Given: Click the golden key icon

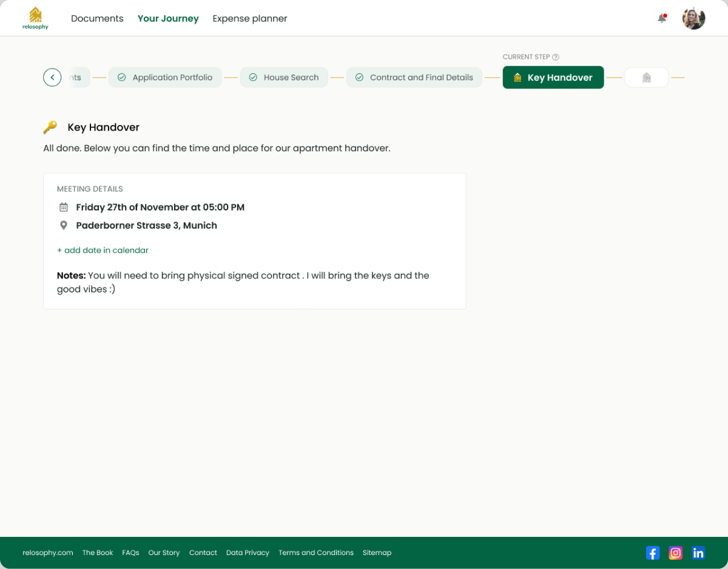Looking at the screenshot, I should (x=50, y=127).
